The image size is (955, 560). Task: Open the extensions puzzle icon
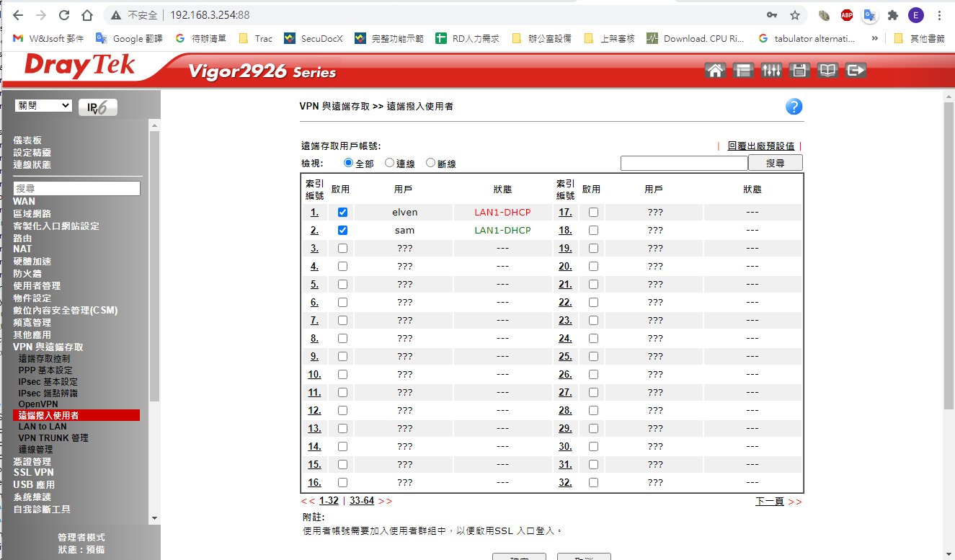(893, 15)
